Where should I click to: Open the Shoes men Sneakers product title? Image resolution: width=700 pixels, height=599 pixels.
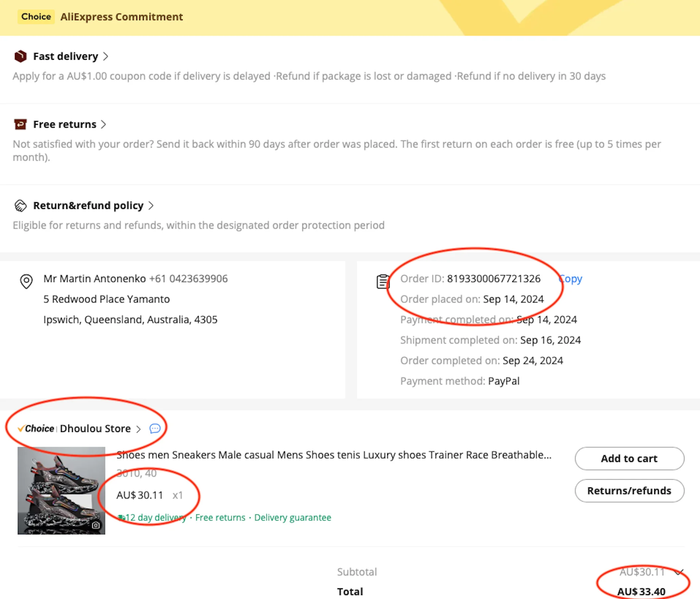(334, 455)
